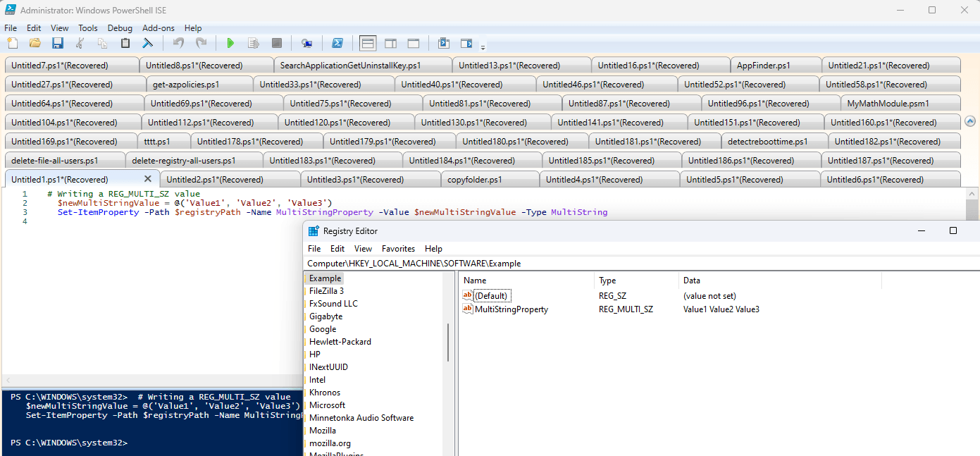980x456 pixels.
Task: Show script pane right layout icon
Action: 391,43
